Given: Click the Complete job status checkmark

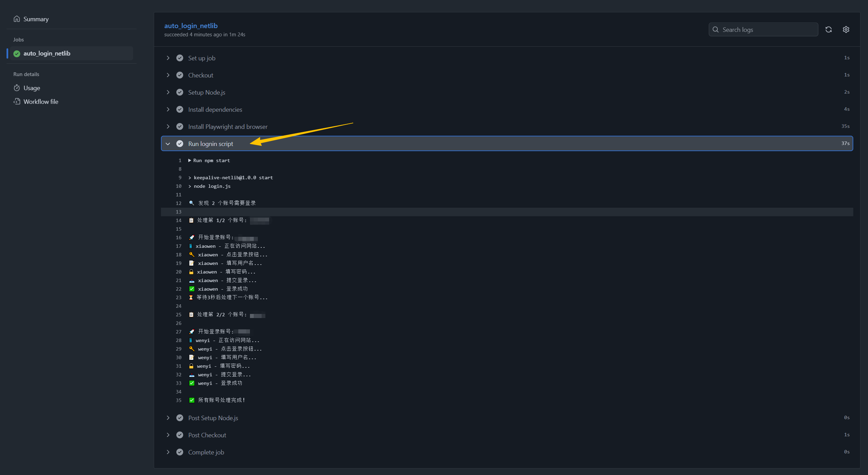Looking at the screenshot, I should 180,452.
